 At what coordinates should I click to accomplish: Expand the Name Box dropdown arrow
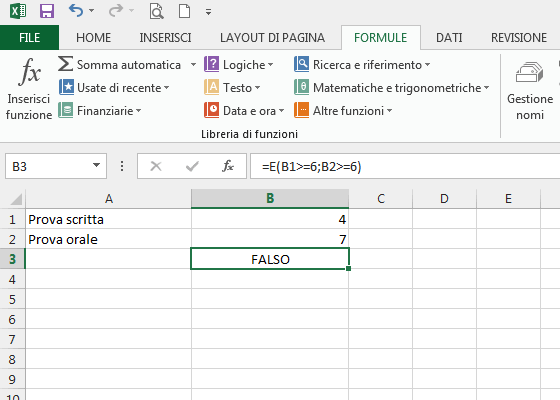coord(96,165)
